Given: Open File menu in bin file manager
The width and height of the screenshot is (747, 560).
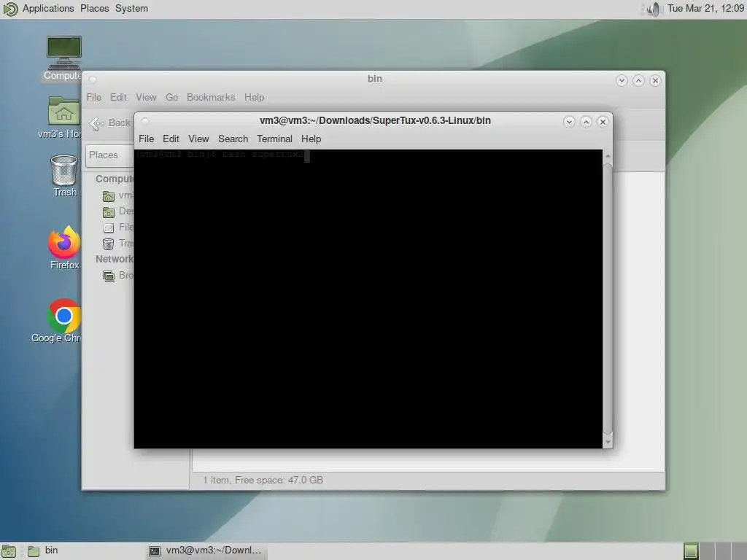Looking at the screenshot, I should click(94, 97).
